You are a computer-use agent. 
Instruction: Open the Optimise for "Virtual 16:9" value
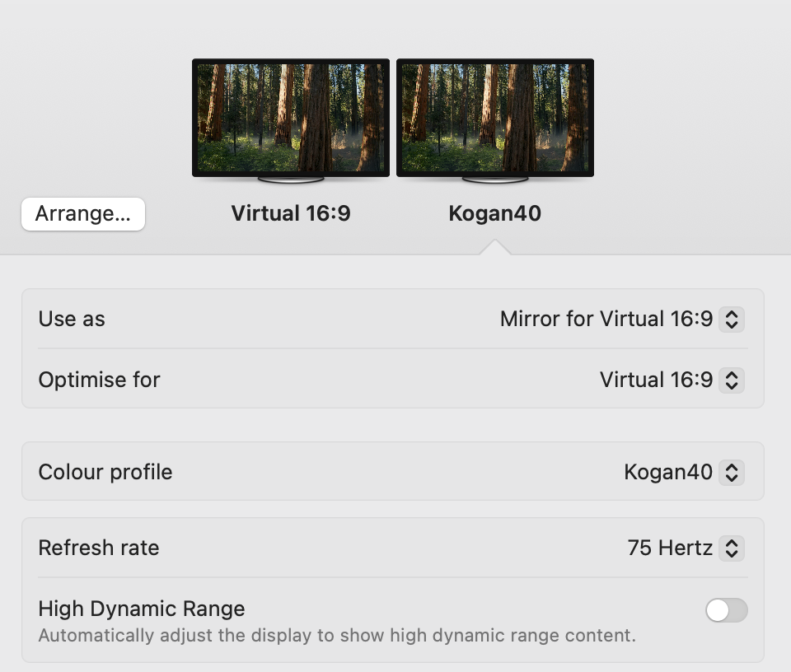(656, 380)
